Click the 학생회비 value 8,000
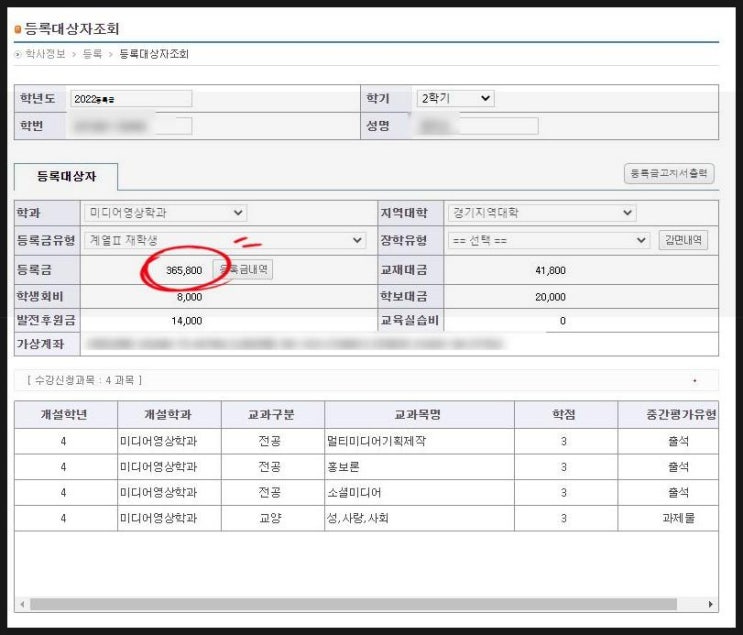The width and height of the screenshot is (743, 635). [x=190, y=297]
